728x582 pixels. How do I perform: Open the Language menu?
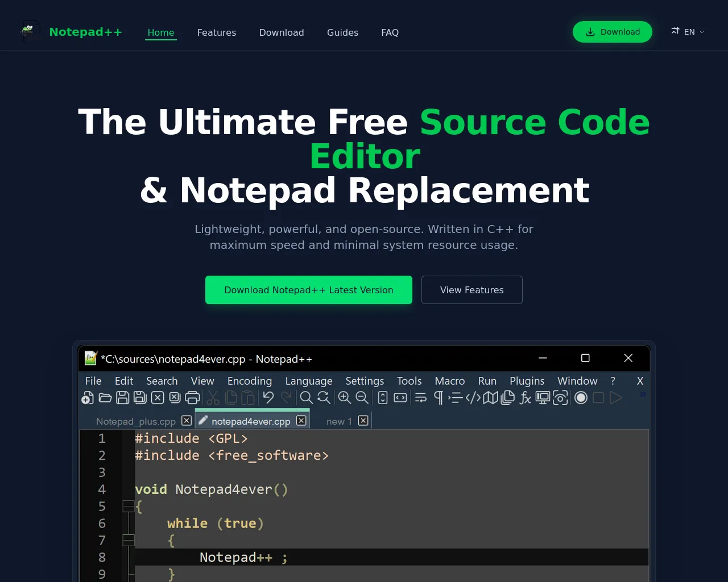point(309,381)
